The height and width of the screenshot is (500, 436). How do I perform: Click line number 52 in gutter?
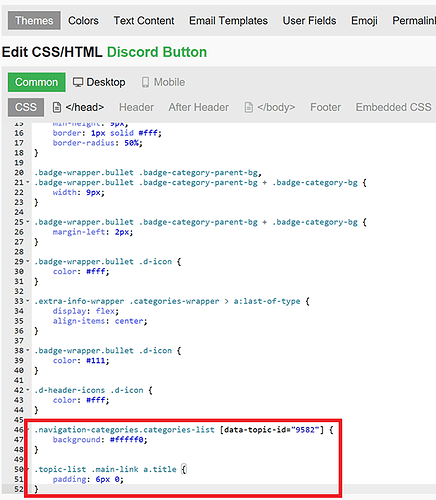tap(19, 489)
